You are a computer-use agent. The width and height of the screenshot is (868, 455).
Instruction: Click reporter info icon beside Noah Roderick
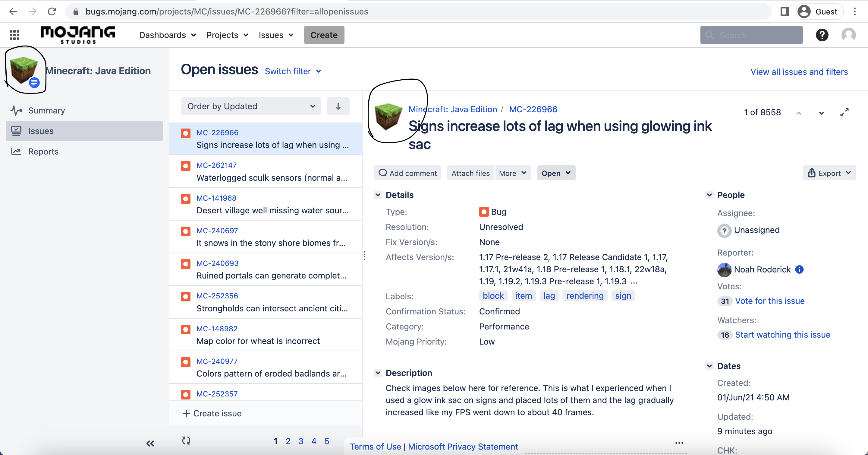(799, 269)
